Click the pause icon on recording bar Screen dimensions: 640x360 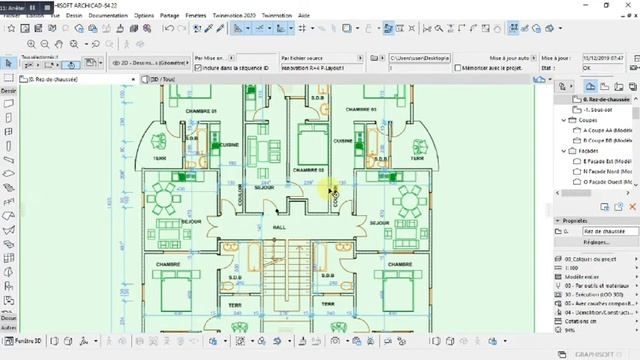click(33, 7)
